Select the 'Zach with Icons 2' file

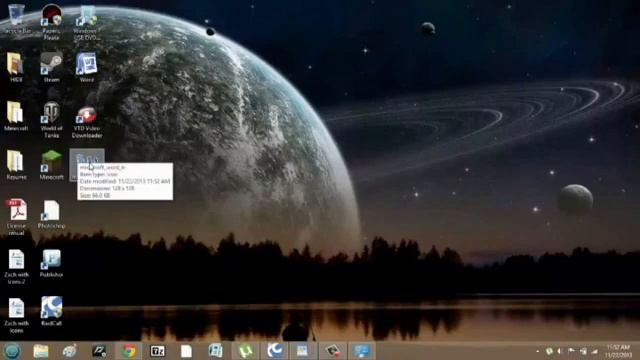[x=16, y=266]
